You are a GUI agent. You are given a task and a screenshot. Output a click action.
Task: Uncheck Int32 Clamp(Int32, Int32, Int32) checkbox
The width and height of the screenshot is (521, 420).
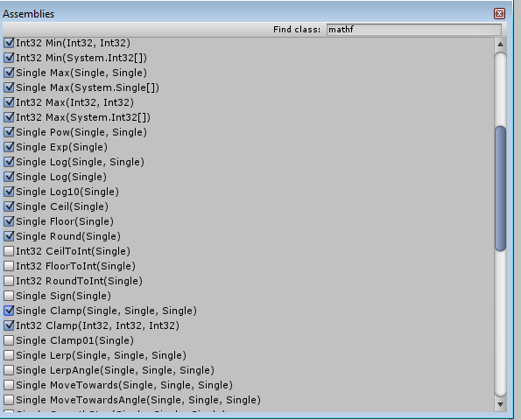[9, 325]
